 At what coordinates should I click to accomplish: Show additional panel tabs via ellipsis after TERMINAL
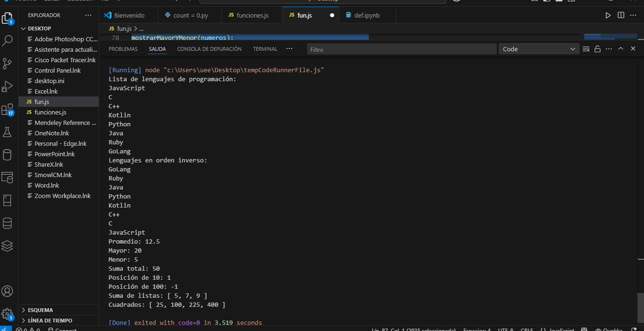(289, 49)
